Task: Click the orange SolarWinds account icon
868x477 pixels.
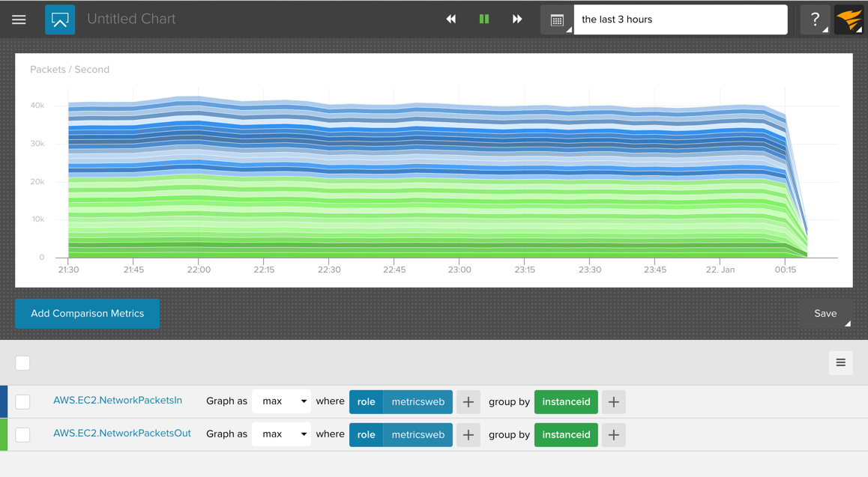Action: click(849, 19)
